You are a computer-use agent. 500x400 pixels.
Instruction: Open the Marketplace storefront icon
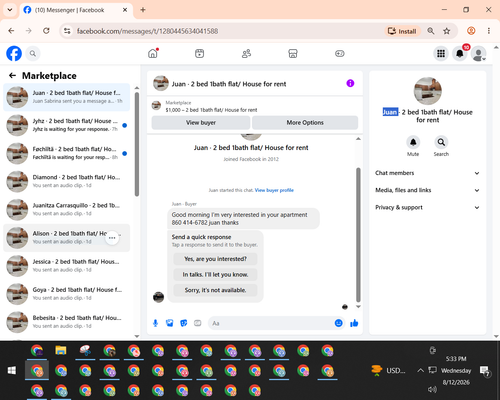coord(293,53)
